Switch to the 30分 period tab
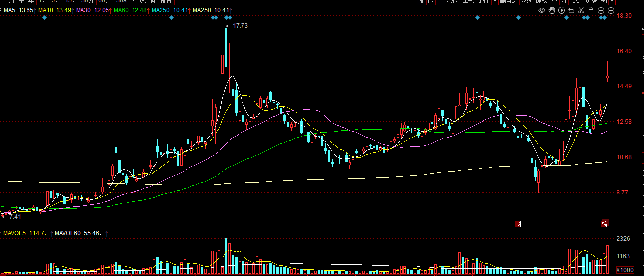Screen dimensions: 644x276 (x=88, y=2)
